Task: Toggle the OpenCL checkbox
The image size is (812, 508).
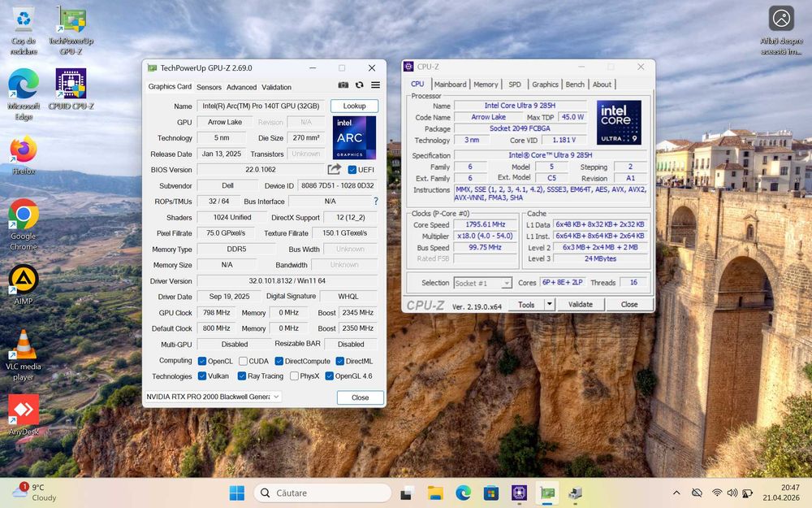Action: coord(202,361)
